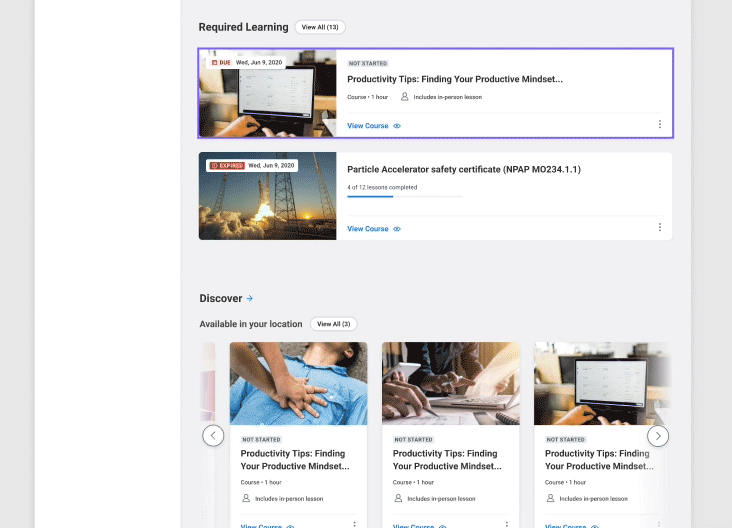Click Particle Accelerator safety certificate title
The image size is (732, 528).
(x=464, y=169)
